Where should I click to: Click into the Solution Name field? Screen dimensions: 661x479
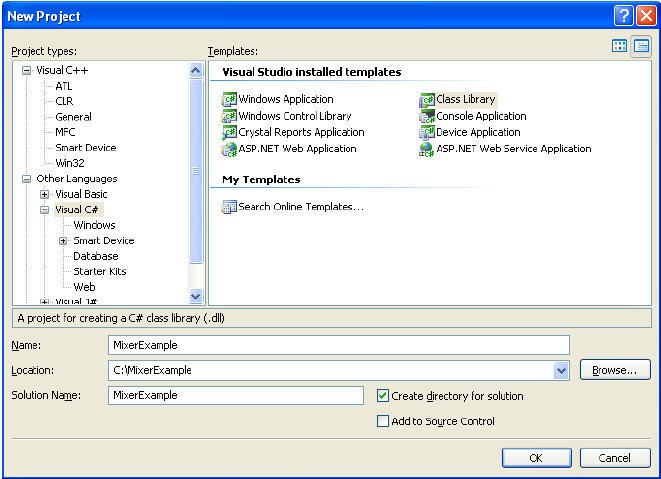pyautogui.click(x=236, y=396)
